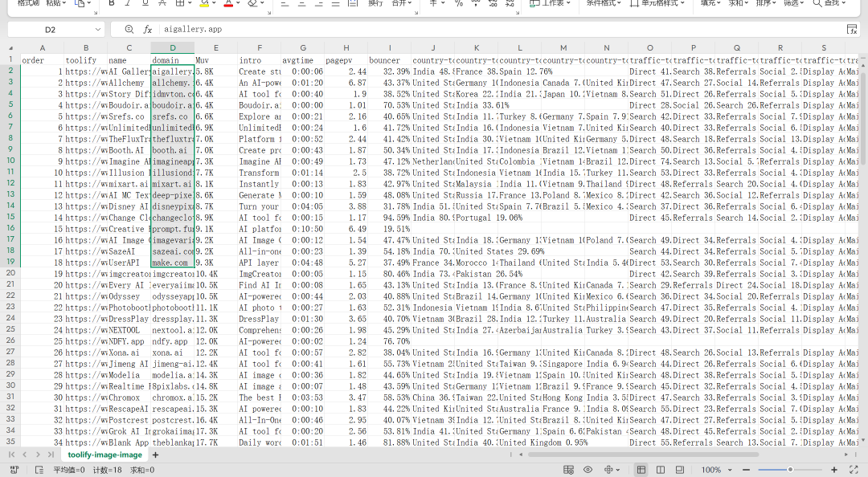Screen dimensions: 868x477
Task: Toggle eye protection mode icon
Action: point(588,470)
